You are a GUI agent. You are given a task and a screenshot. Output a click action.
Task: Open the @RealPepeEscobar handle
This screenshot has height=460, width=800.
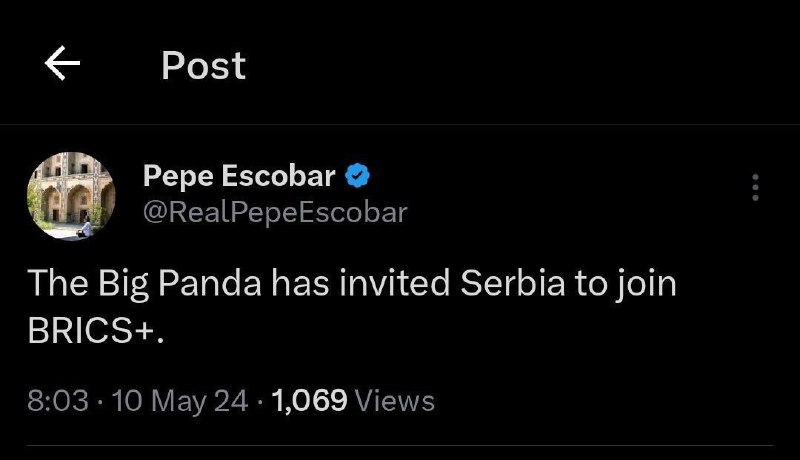pyautogui.click(x=275, y=212)
